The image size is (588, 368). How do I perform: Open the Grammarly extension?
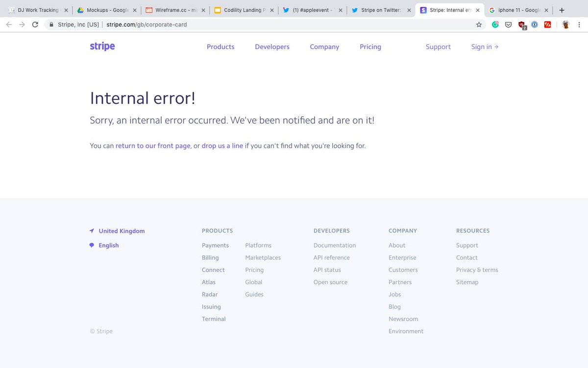(x=495, y=25)
